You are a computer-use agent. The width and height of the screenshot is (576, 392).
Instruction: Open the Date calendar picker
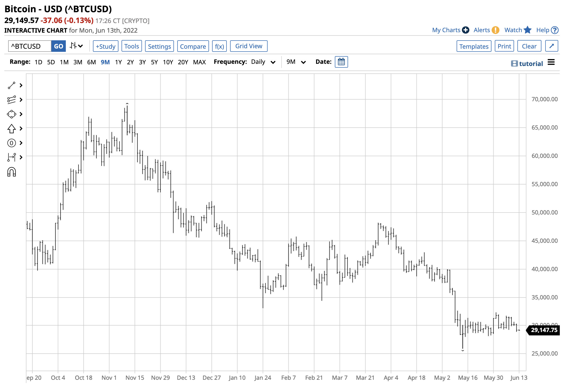[x=342, y=62]
